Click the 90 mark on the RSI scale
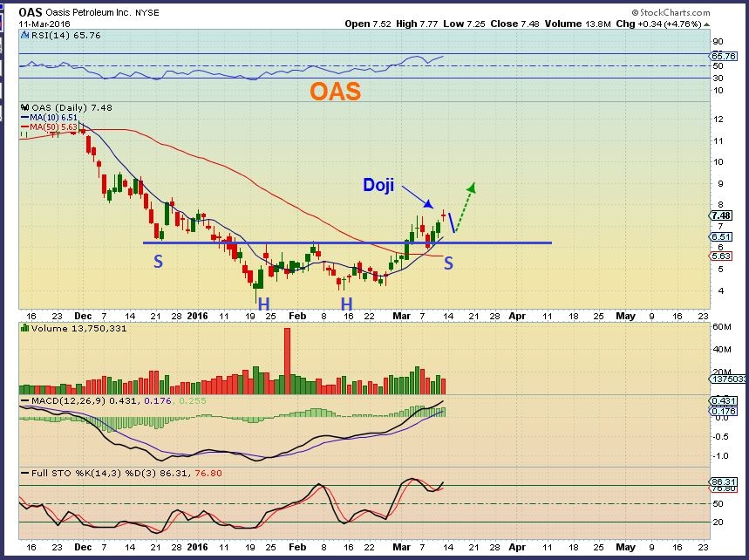 (718, 42)
